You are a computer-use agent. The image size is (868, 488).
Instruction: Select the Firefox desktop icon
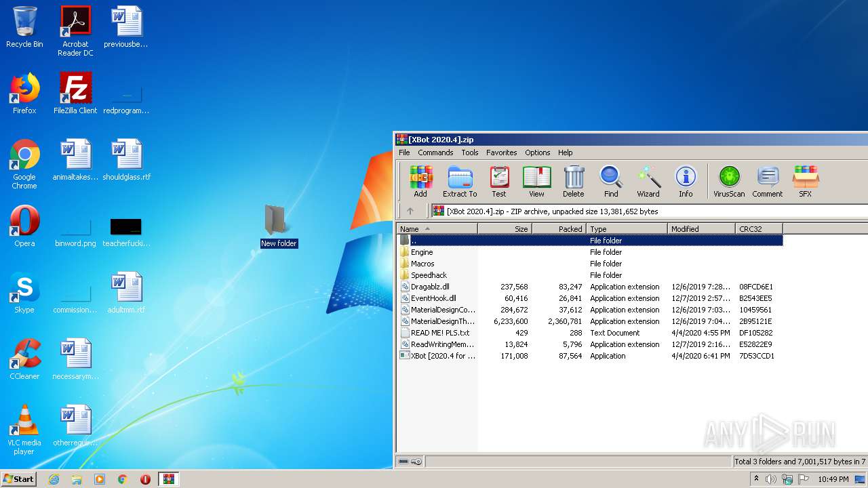pos(24,94)
